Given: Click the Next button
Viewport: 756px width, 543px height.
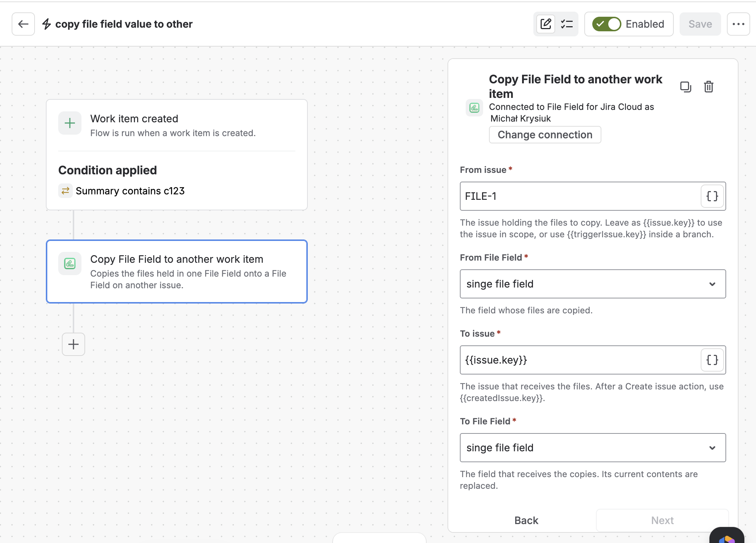Looking at the screenshot, I should point(662,520).
